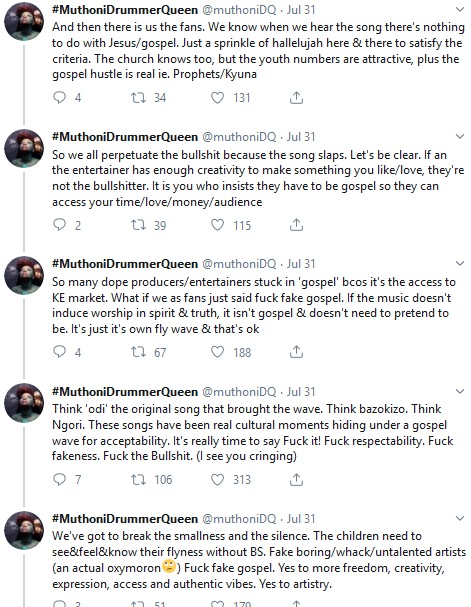Screen dimensions: 471x607
Task: Share the 'gospel hustle is real' tweet
Action: [296, 98]
